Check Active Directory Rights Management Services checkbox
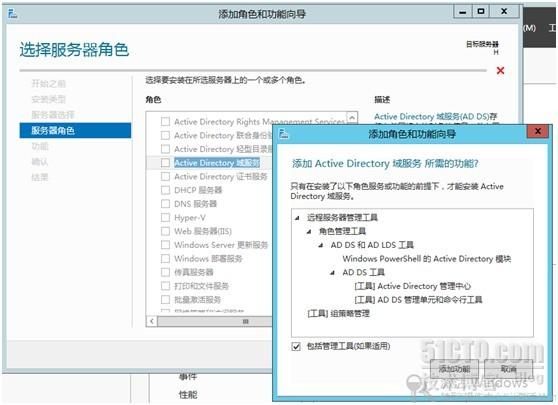558x405 pixels. [165, 122]
